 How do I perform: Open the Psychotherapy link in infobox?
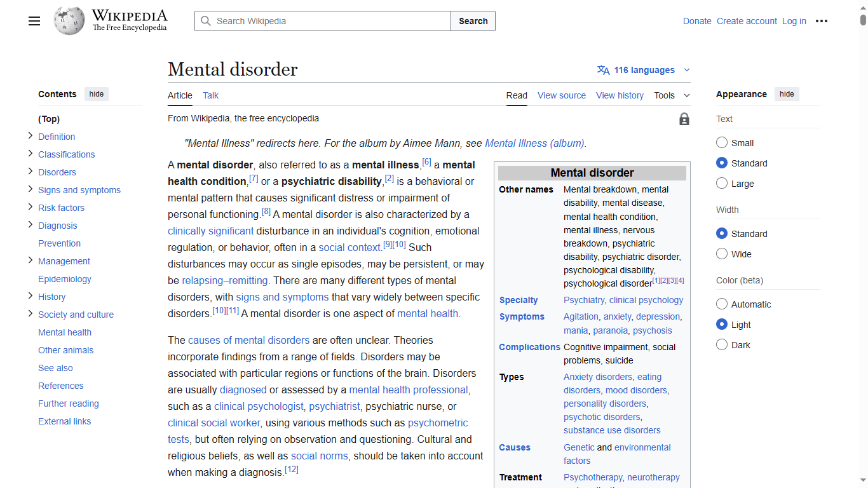592,477
